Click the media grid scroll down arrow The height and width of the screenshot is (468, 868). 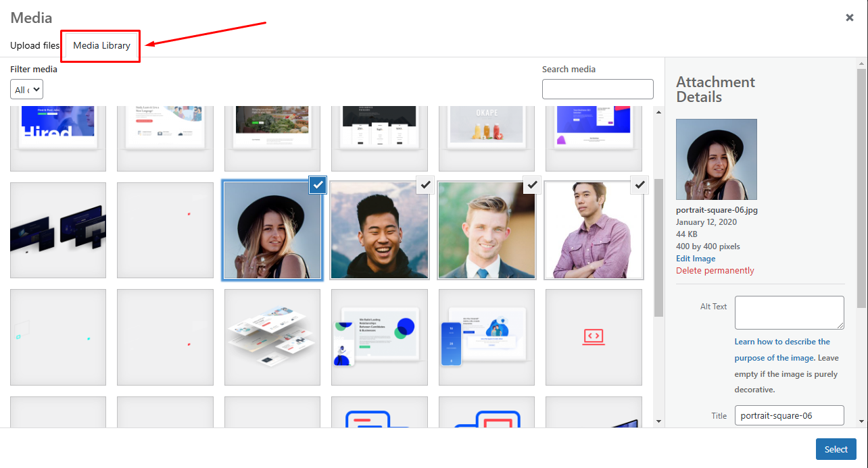[x=659, y=421]
